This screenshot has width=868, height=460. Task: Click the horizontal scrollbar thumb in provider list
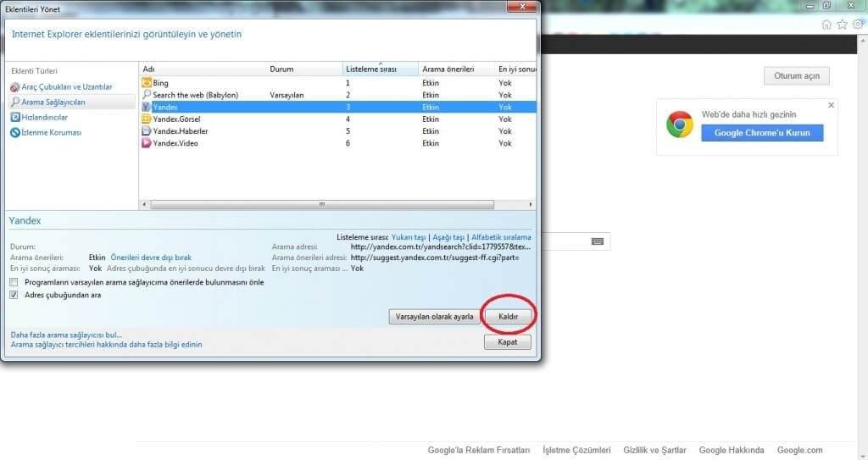[x=322, y=204]
